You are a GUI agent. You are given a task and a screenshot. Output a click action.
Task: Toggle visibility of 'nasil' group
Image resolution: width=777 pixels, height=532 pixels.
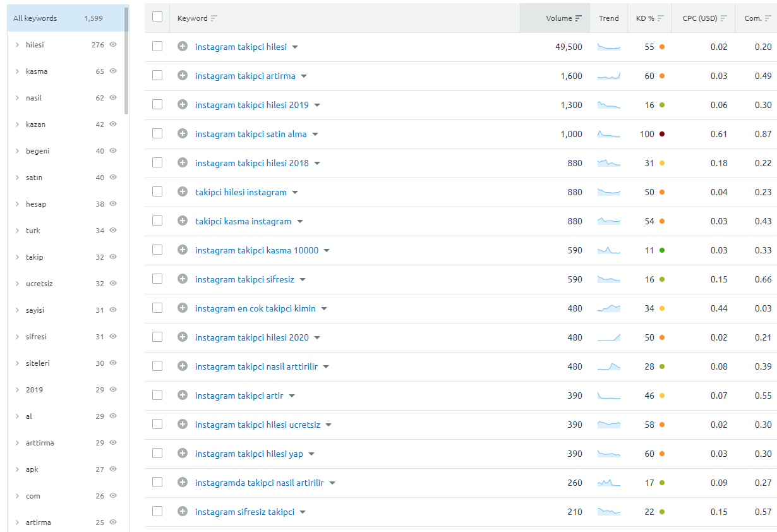pos(113,98)
